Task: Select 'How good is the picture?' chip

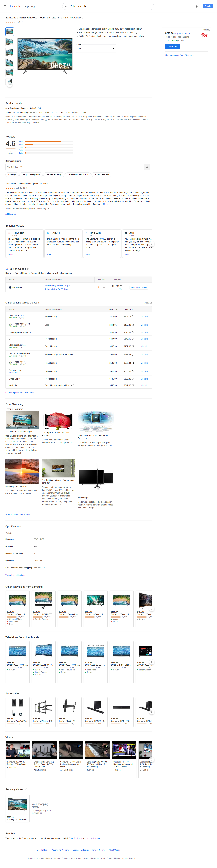Action: (x=31, y=175)
